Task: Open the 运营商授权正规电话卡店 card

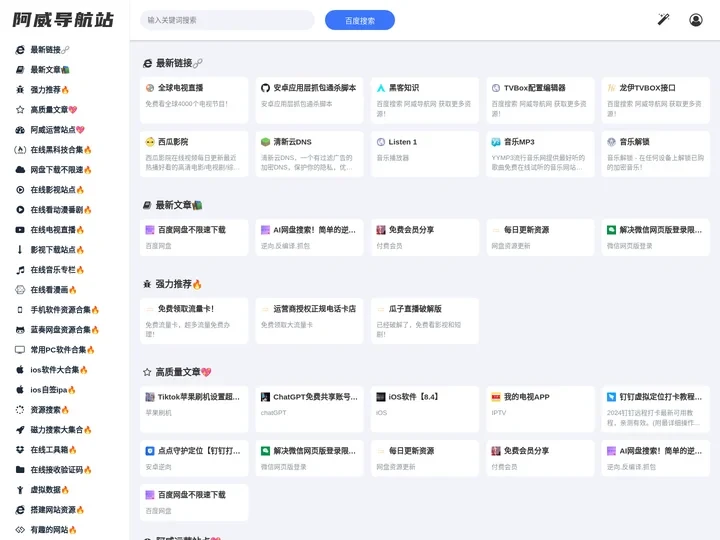Action: (309, 321)
